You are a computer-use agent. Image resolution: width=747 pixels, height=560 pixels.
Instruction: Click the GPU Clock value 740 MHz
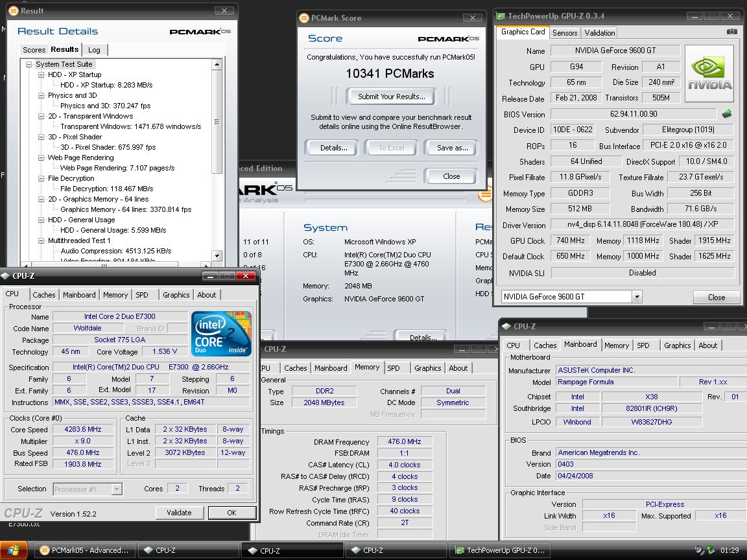[570, 240]
